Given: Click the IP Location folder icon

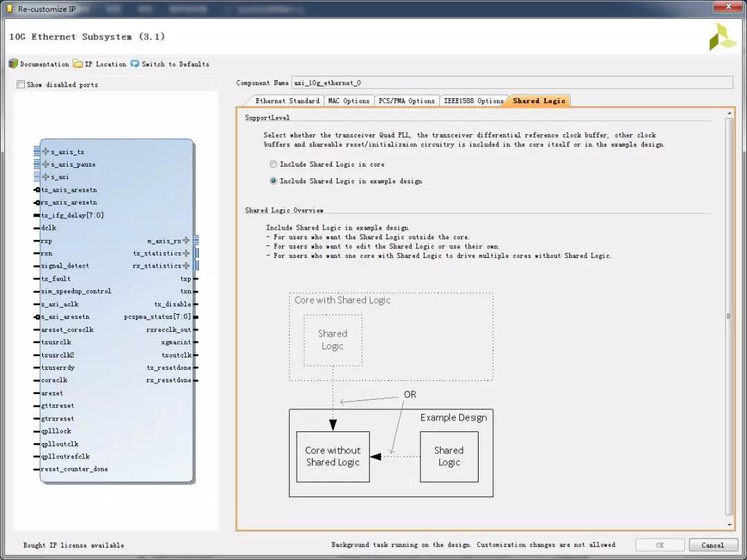Looking at the screenshot, I should [77, 64].
